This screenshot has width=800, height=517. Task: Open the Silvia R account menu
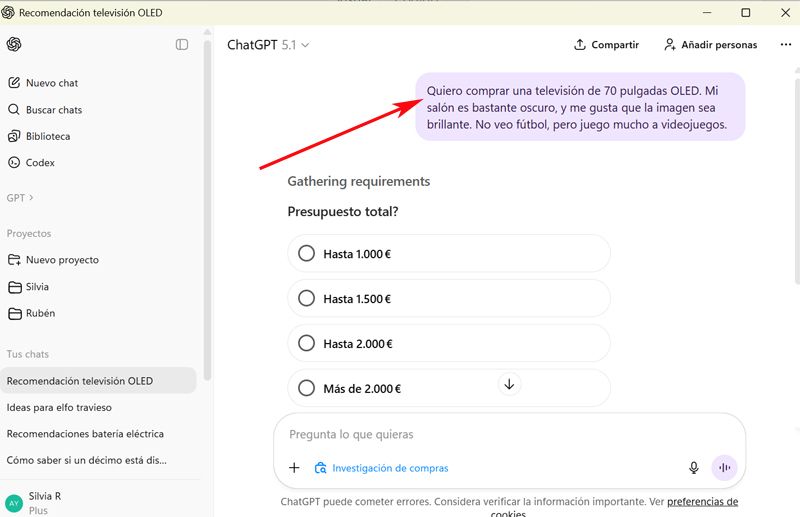click(45, 503)
